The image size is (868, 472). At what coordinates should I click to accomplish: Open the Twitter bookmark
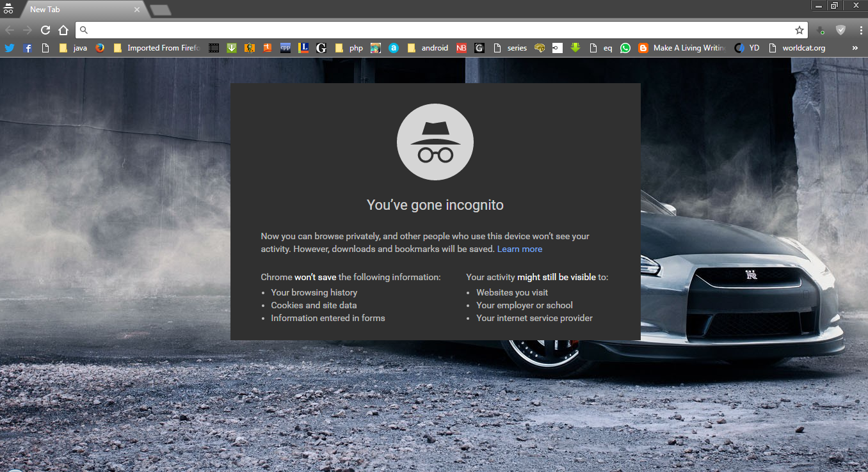(x=10, y=47)
